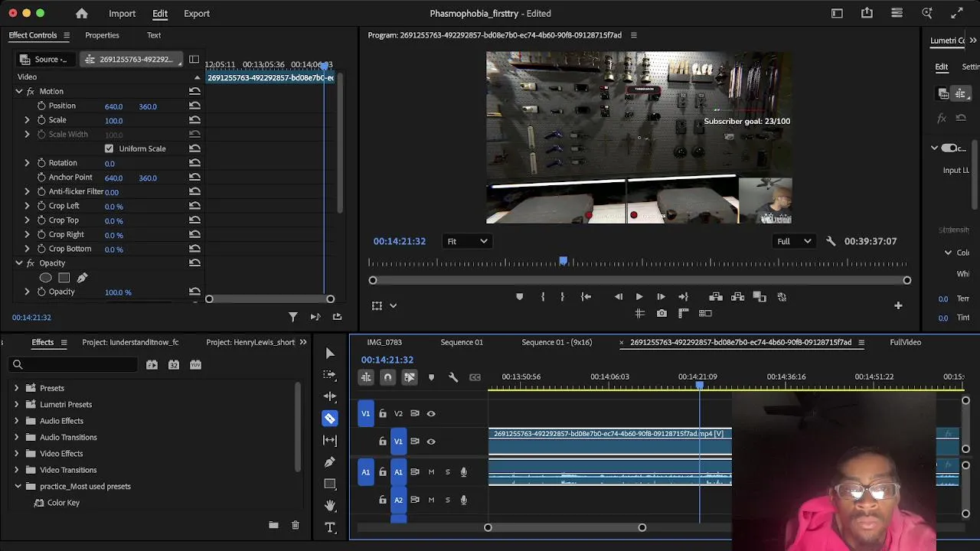The image size is (980, 551).
Task: Select the Razor tool in timeline toolbar
Action: click(330, 419)
